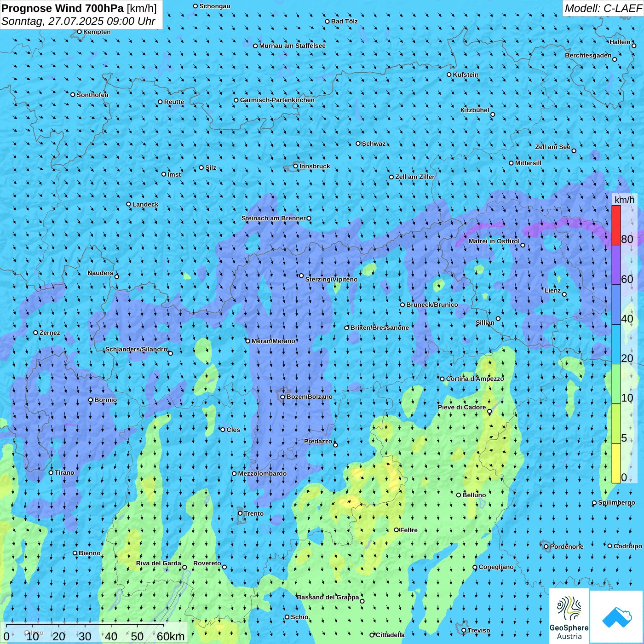
Task: Click the Cortina d'Ampezzo label
Action: [x=475, y=379]
